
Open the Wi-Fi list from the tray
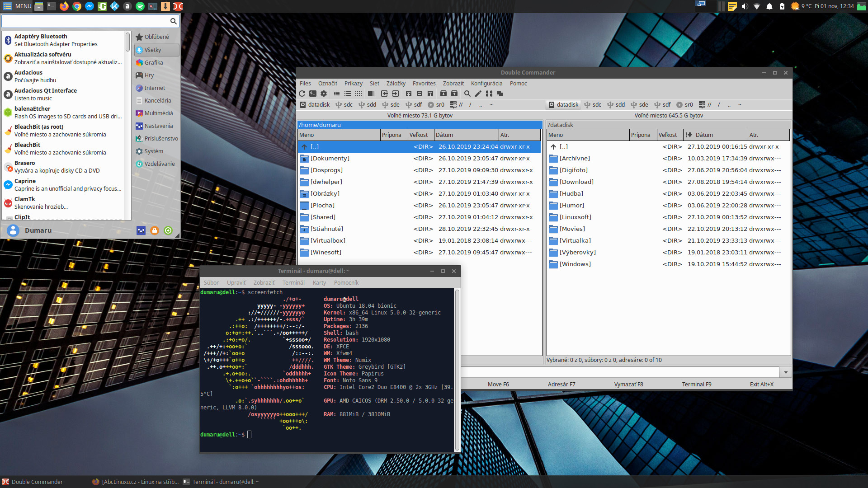(x=756, y=6)
